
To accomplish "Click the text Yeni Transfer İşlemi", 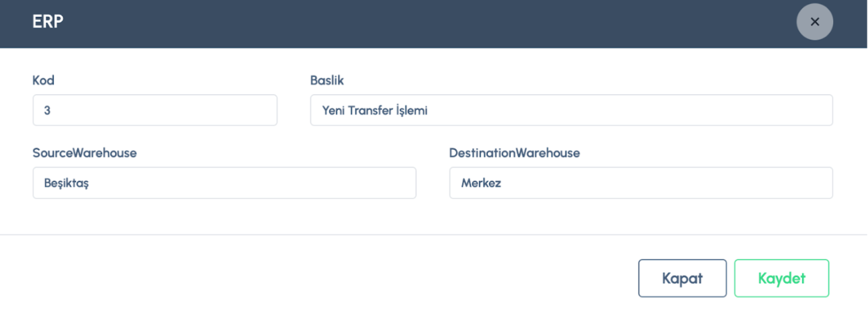I will (x=375, y=110).
